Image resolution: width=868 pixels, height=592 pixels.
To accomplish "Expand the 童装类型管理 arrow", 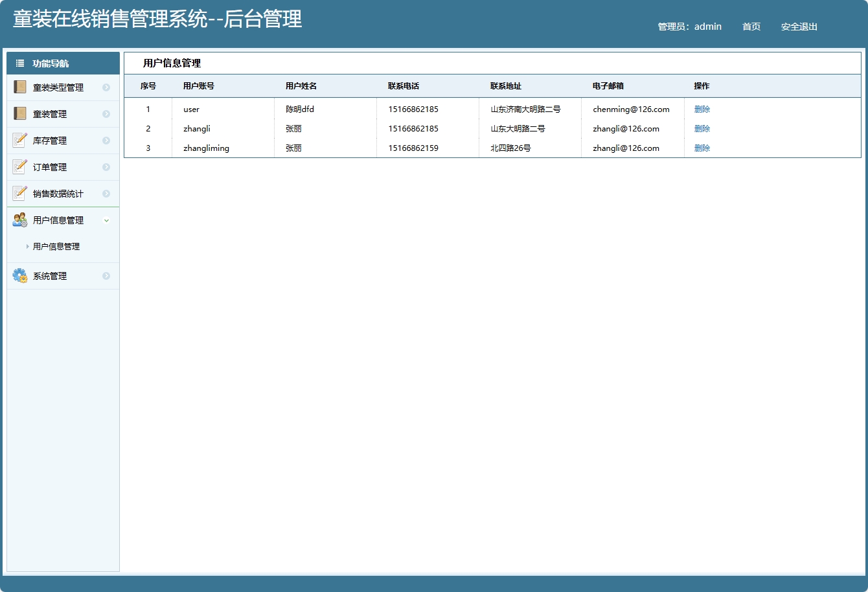I will 106,87.
